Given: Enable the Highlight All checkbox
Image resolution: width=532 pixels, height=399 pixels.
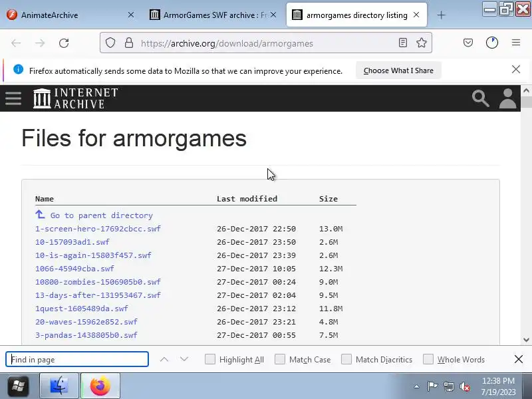Looking at the screenshot, I should pos(210,359).
